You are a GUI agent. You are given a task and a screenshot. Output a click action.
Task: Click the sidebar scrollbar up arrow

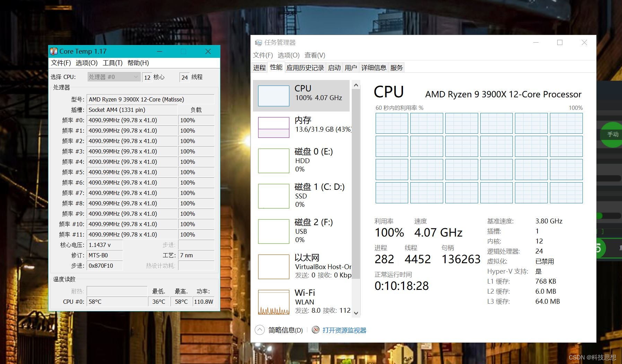[x=356, y=85]
